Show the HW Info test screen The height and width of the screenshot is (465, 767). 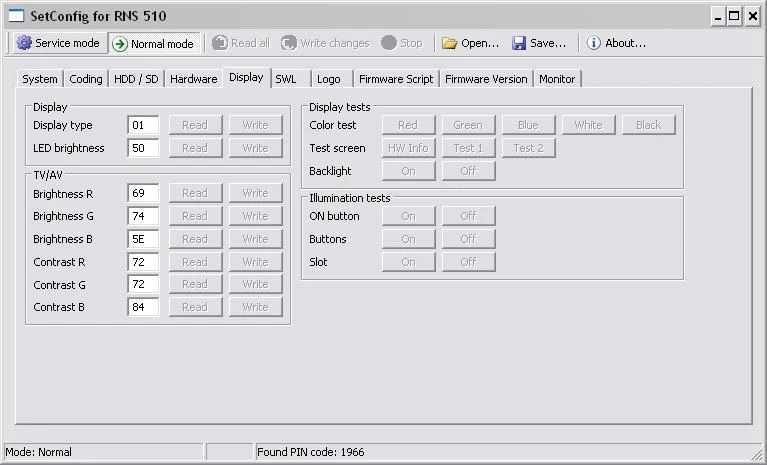[408, 148]
